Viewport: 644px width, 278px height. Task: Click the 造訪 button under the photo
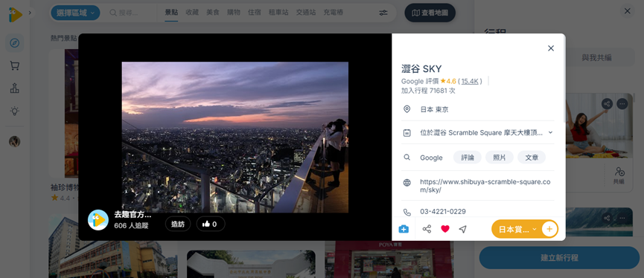pyautogui.click(x=178, y=224)
